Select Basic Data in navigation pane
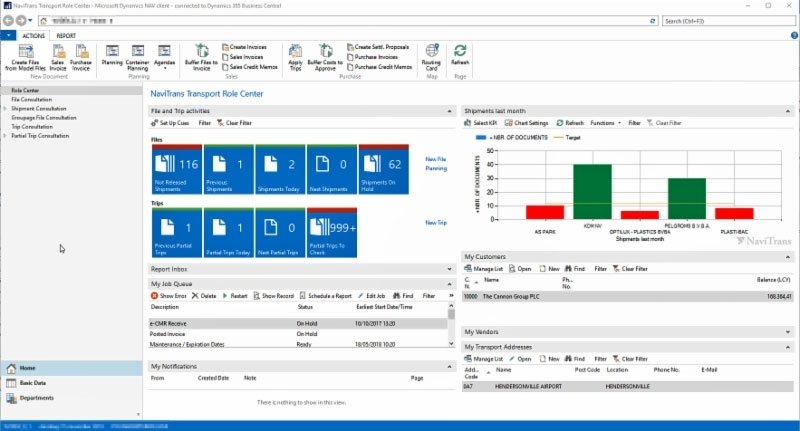 (x=71, y=383)
